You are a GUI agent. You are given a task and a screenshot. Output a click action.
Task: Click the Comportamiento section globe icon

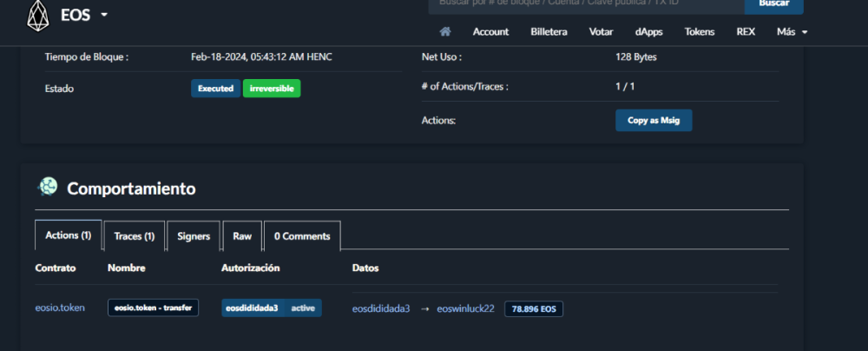tap(48, 187)
